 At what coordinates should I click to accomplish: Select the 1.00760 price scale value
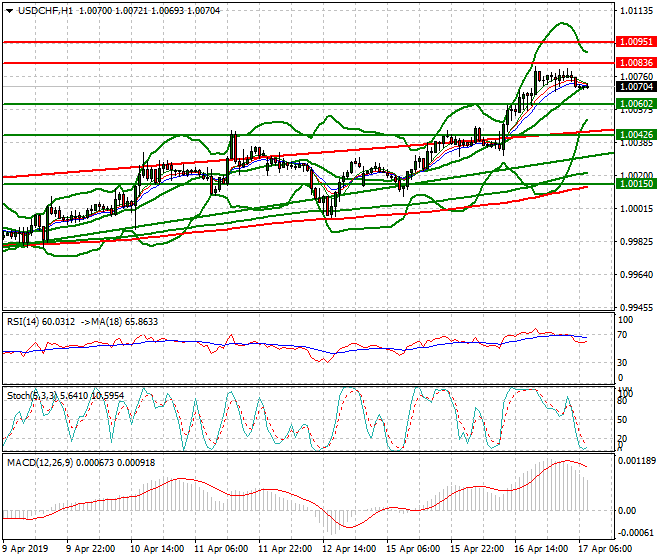[637, 76]
